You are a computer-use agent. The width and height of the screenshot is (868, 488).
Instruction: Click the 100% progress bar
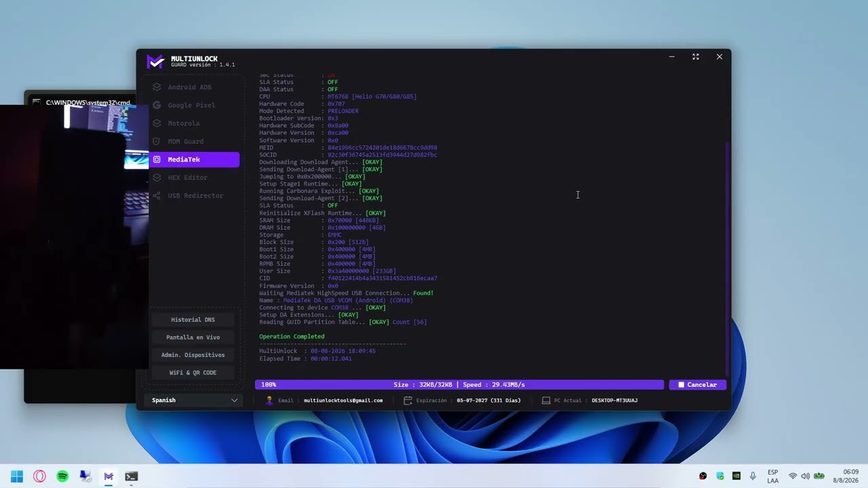tap(459, 385)
